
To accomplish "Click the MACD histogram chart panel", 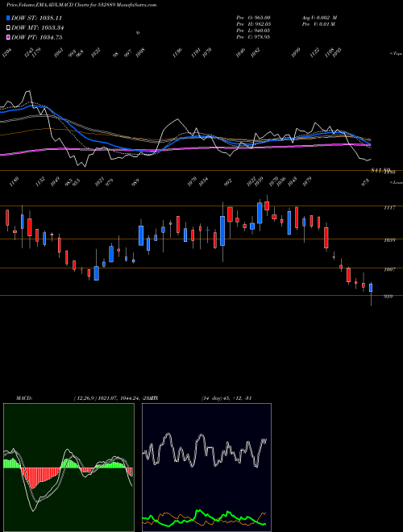I will pyautogui.click(x=69, y=468).
